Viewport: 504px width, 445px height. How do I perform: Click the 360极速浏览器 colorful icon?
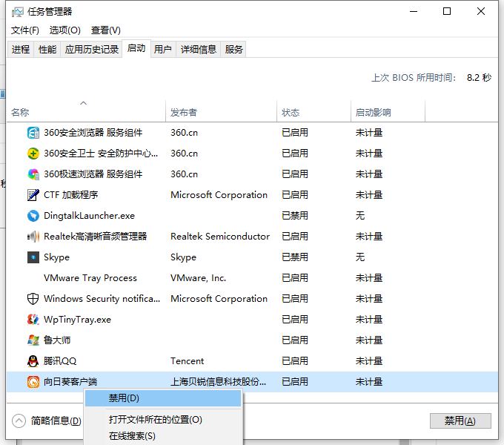tap(33, 174)
